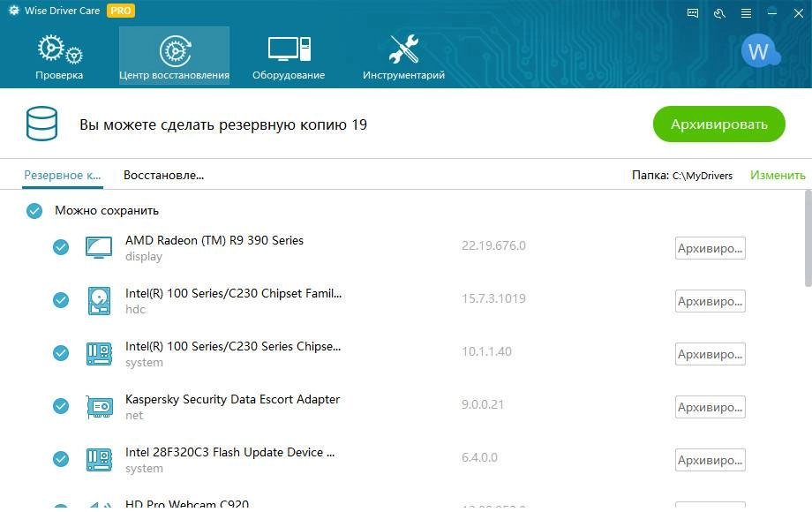Archive the Intel Flash Update Device driver
Viewport: 812px width, 512px height.
pos(710,460)
